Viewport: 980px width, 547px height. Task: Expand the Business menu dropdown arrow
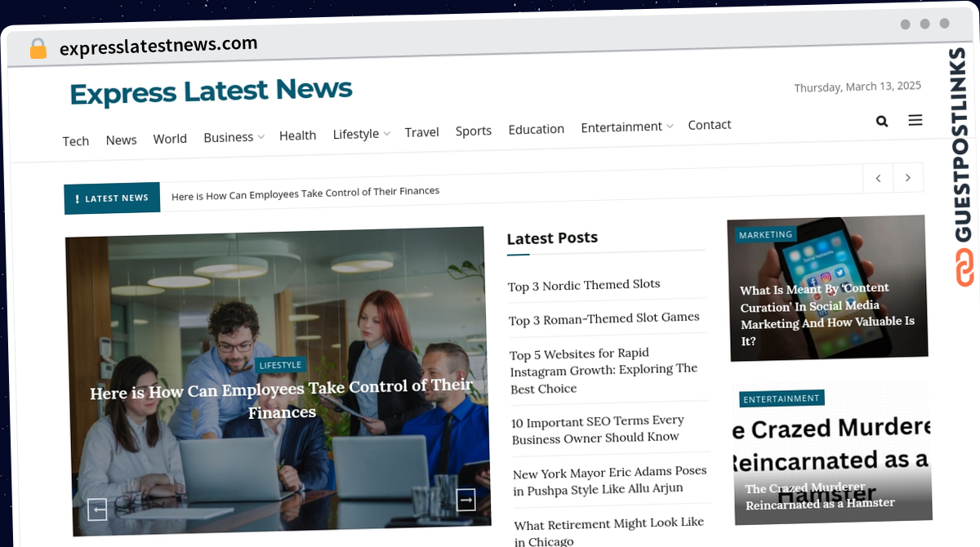coord(261,137)
